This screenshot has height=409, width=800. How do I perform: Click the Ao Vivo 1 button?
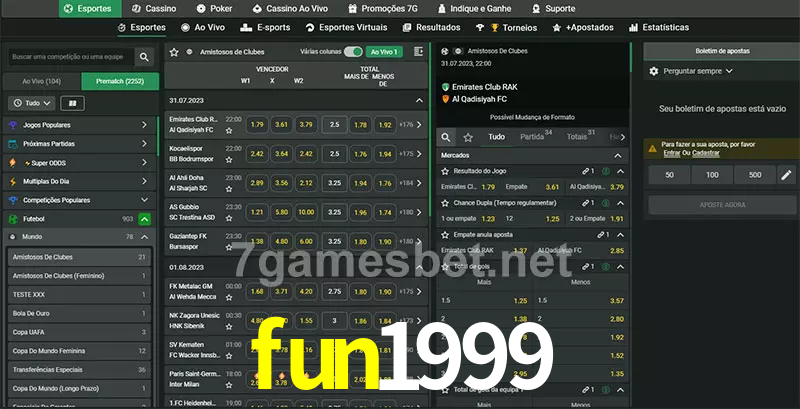click(x=383, y=51)
